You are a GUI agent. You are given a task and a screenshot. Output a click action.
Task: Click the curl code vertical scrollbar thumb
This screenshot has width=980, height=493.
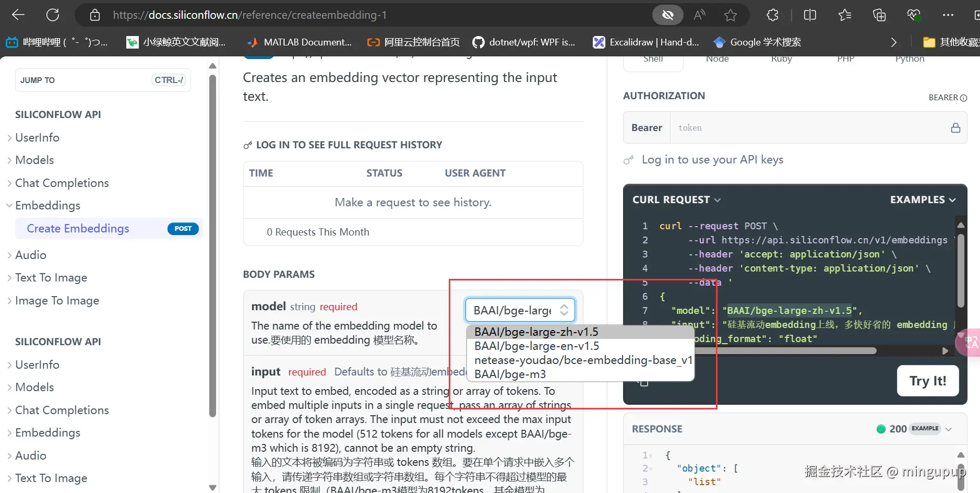[x=961, y=269]
